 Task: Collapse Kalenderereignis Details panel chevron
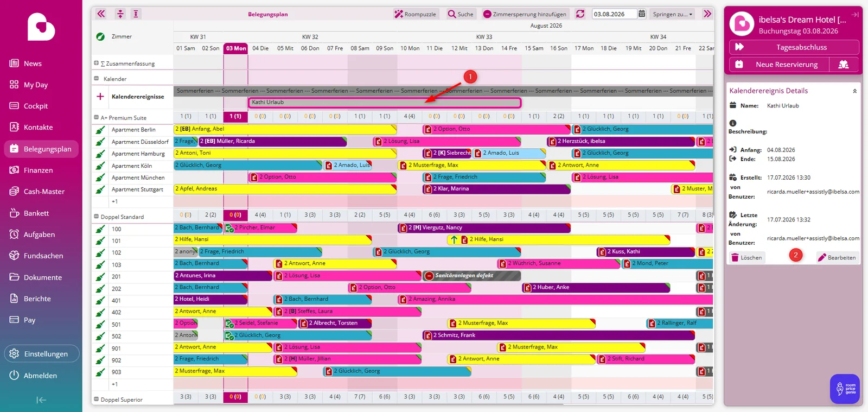[855, 91]
